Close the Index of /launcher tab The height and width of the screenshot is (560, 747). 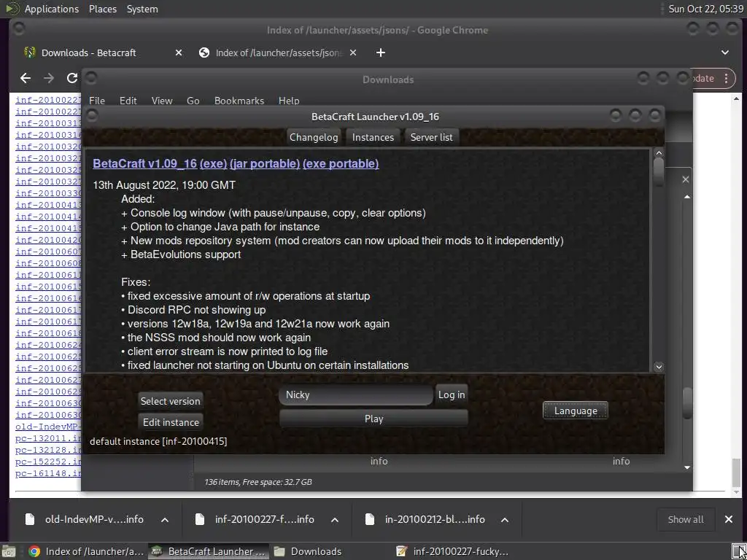click(x=353, y=52)
